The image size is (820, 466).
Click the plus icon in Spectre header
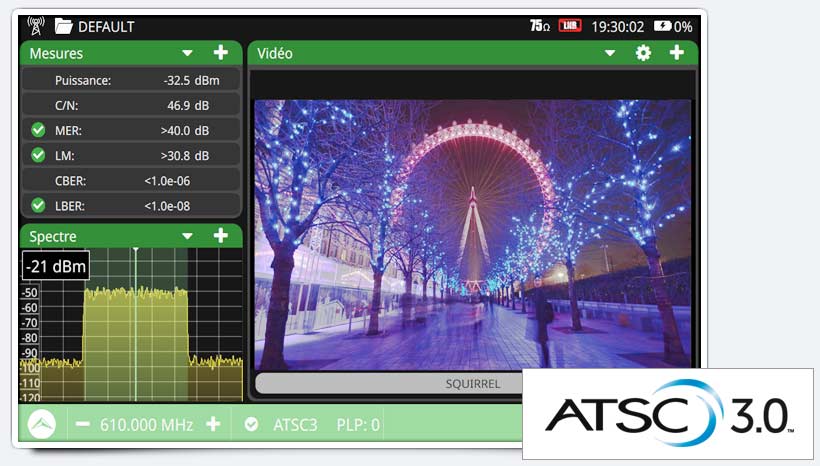(x=221, y=235)
